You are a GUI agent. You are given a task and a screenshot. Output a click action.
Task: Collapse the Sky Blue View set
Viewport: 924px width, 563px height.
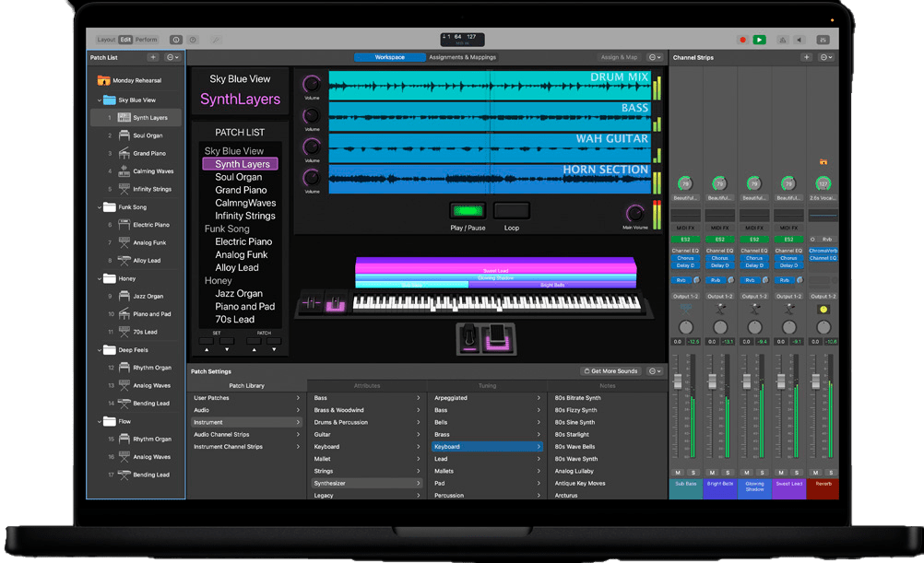coord(99,100)
